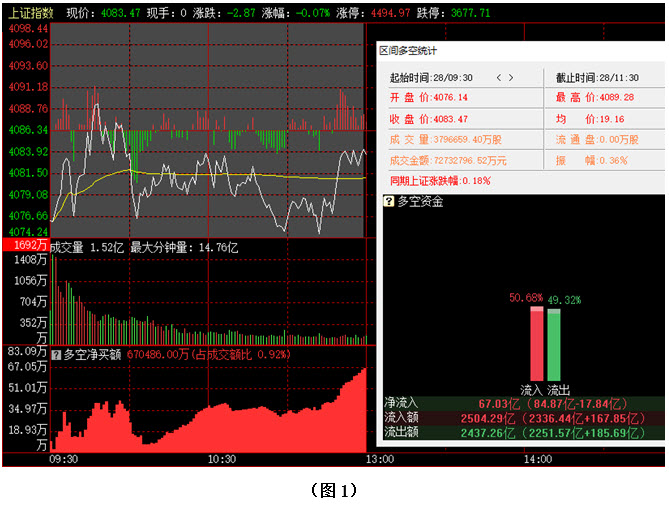Select the 流入额 inflow amount row
This screenshot has height=511, width=669.
pyautogui.click(x=523, y=418)
